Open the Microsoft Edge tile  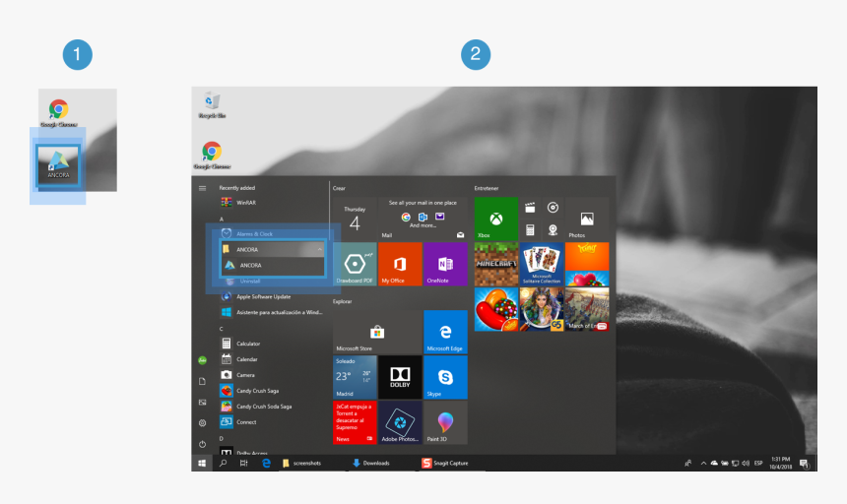(445, 332)
